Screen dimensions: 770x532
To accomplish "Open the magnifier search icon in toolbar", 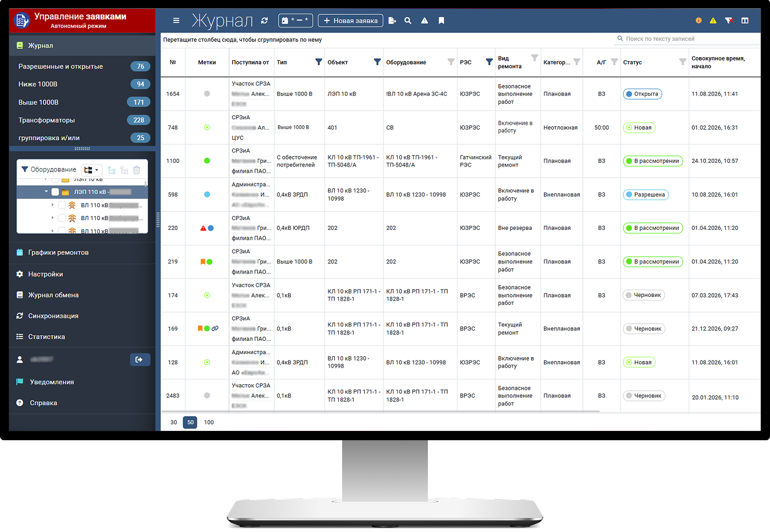I will (x=408, y=21).
